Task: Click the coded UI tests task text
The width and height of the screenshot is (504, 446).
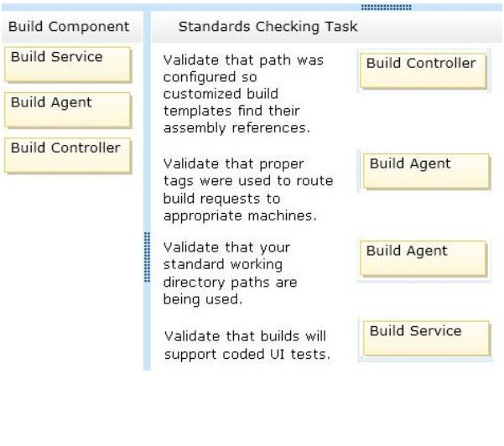Action: pyautogui.click(x=247, y=345)
